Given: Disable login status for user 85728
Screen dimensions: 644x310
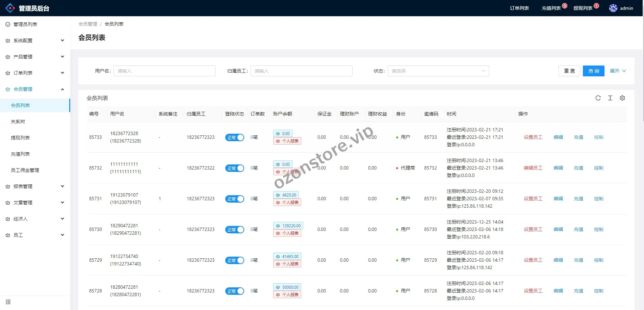Looking at the screenshot, I should [x=234, y=291].
